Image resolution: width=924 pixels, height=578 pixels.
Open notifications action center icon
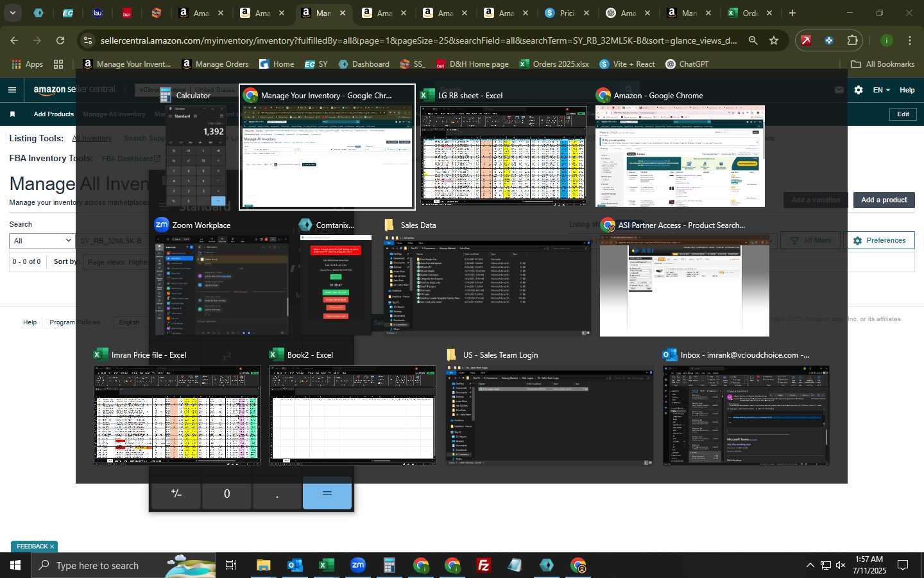[902, 565]
